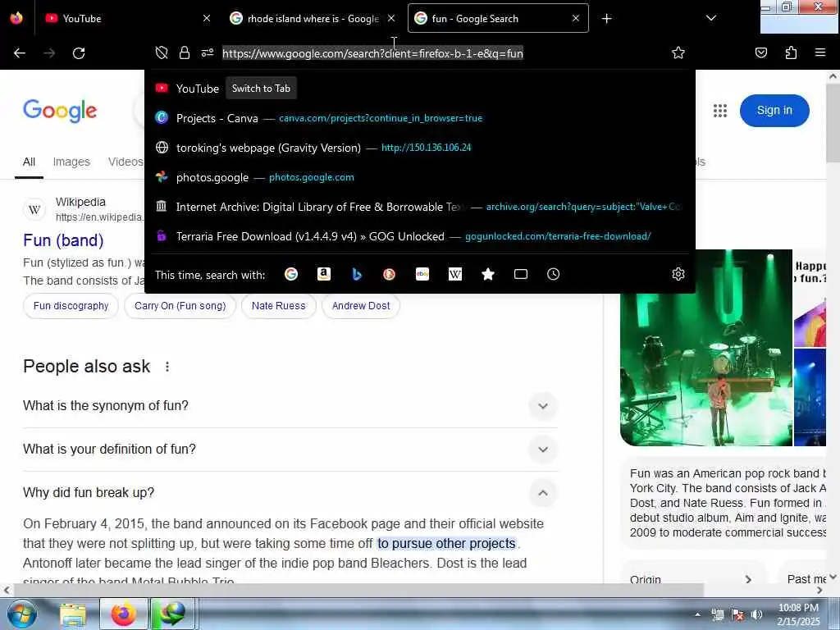Search bookmarks using the star icon
The height and width of the screenshot is (630, 840).
488,274
